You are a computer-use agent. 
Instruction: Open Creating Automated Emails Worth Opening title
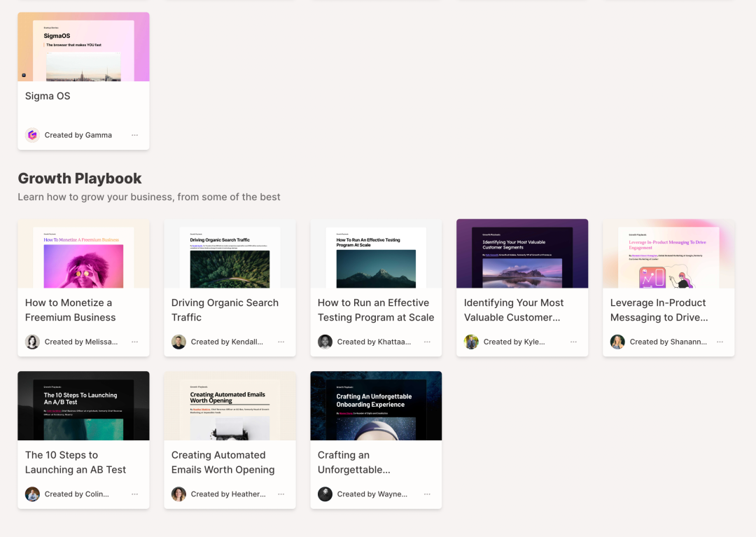pos(223,462)
